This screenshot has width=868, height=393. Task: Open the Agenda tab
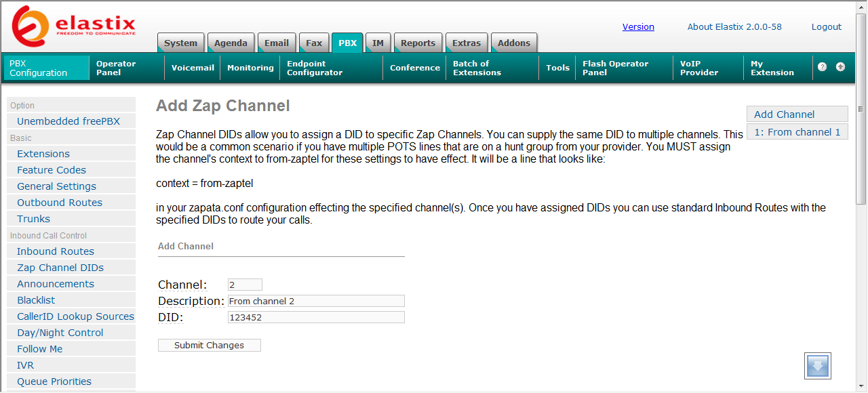pos(231,43)
